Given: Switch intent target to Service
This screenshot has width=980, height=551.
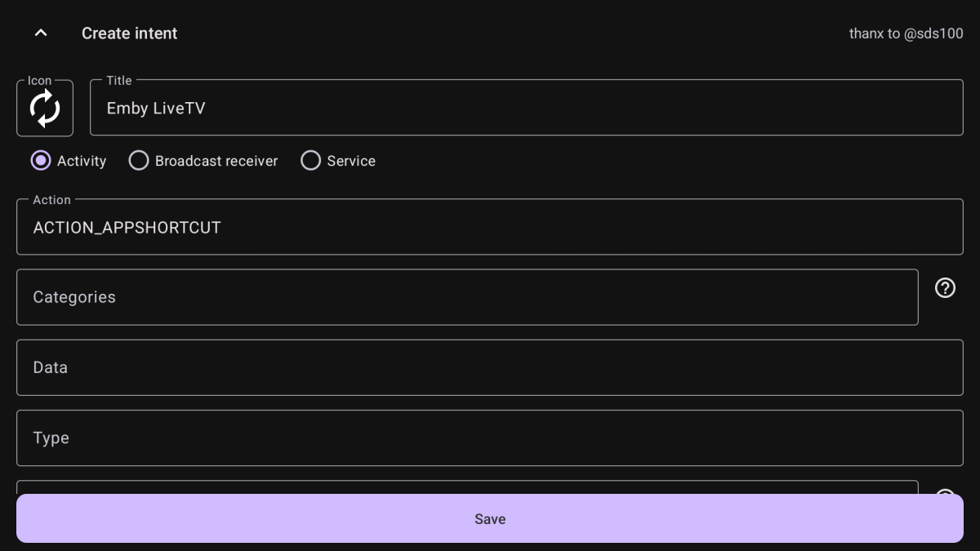Looking at the screenshot, I should pos(310,161).
